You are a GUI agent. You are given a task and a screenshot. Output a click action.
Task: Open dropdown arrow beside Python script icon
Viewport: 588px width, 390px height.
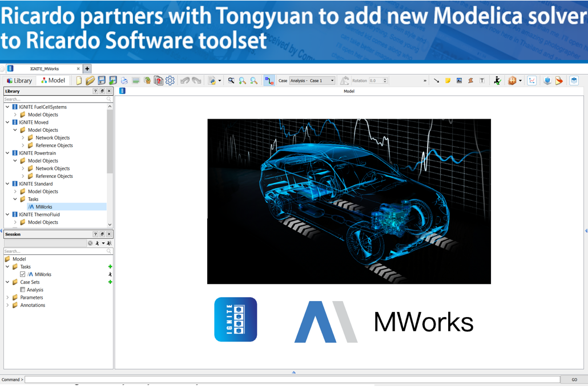click(220, 80)
